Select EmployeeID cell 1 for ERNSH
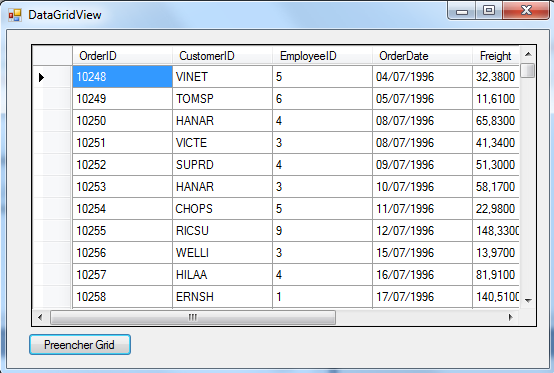The height and width of the screenshot is (373, 554). 322,297
